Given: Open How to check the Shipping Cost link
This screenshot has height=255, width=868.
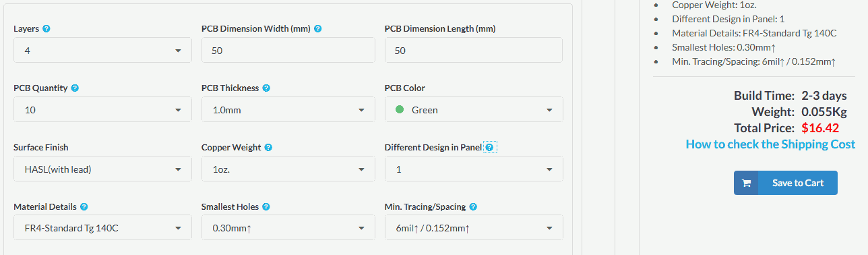Looking at the screenshot, I should (x=770, y=144).
